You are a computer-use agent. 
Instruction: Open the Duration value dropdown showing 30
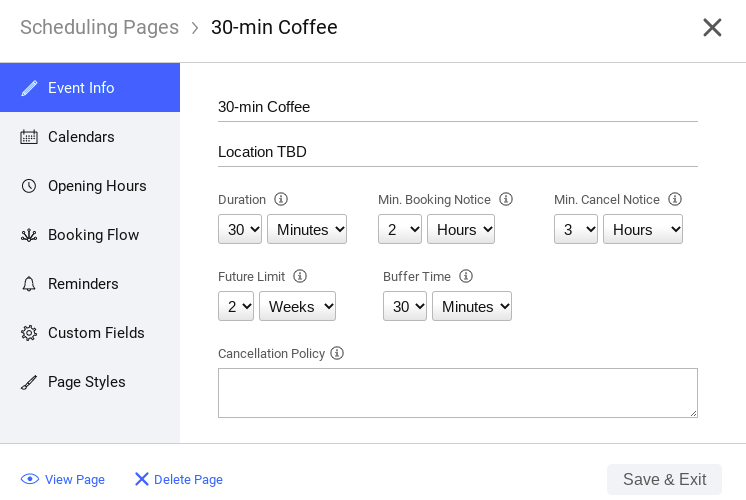pos(240,229)
